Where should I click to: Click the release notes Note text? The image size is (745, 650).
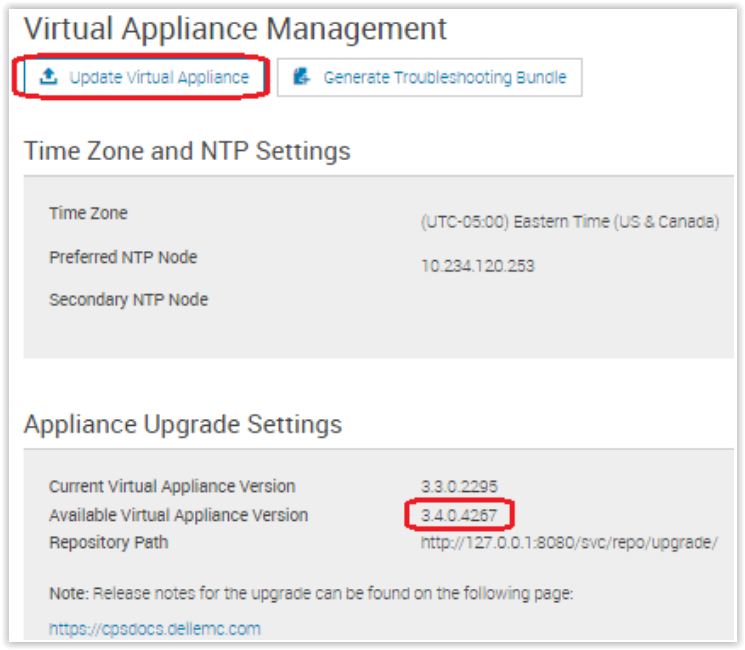310,594
